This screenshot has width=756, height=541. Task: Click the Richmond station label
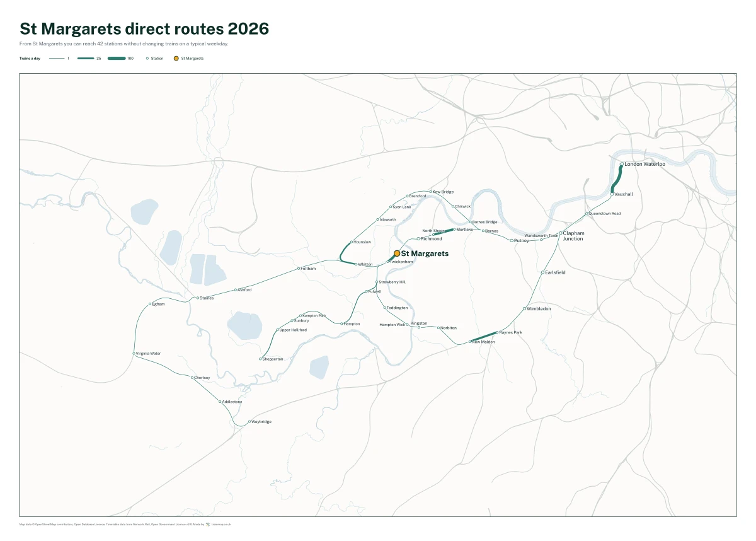431,239
